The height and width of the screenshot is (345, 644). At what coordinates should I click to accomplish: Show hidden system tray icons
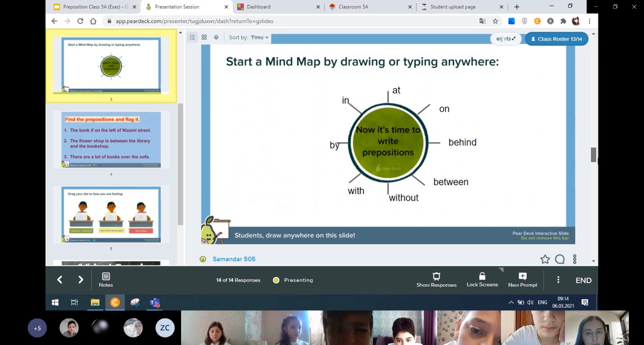511,302
